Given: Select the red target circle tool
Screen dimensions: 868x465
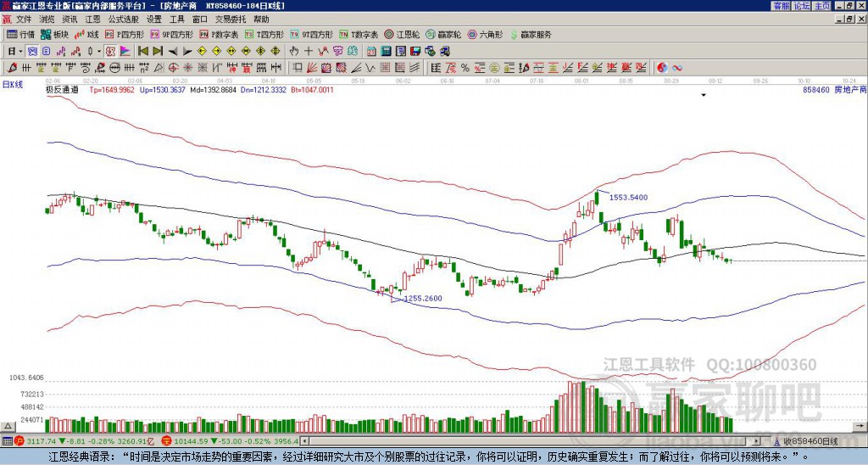Looking at the screenshot, I should tap(173, 68).
